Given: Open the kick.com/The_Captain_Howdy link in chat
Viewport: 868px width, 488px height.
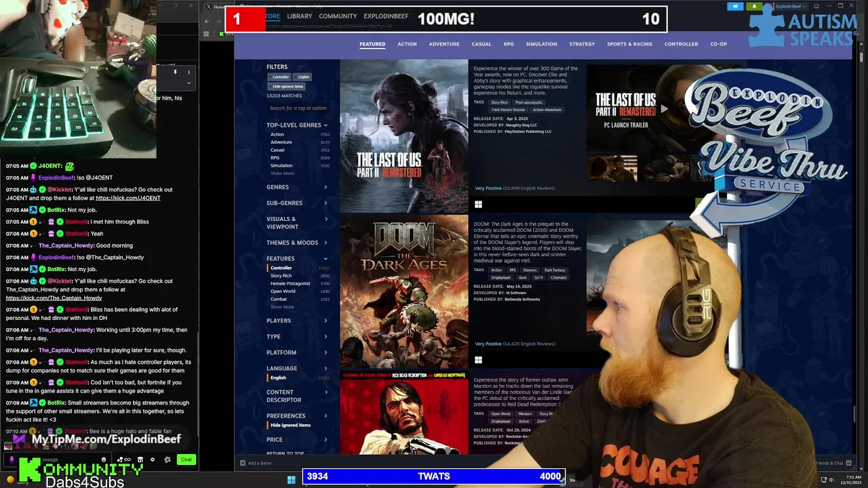Looking at the screenshot, I should [x=54, y=298].
